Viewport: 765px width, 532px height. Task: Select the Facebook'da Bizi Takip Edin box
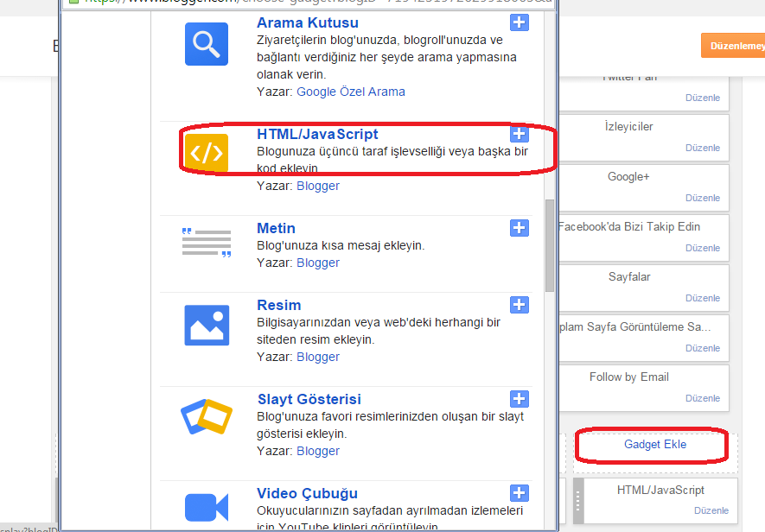coord(644,238)
